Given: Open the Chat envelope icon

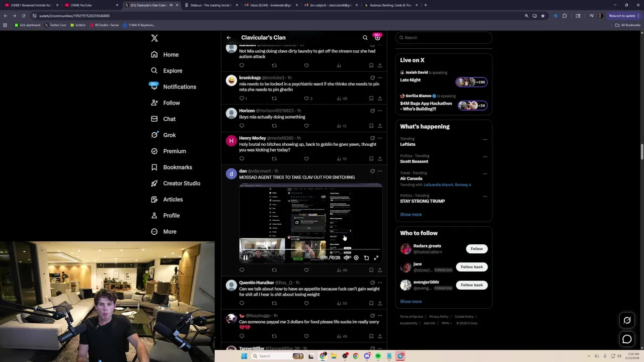Looking at the screenshot, I should (154, 119).
